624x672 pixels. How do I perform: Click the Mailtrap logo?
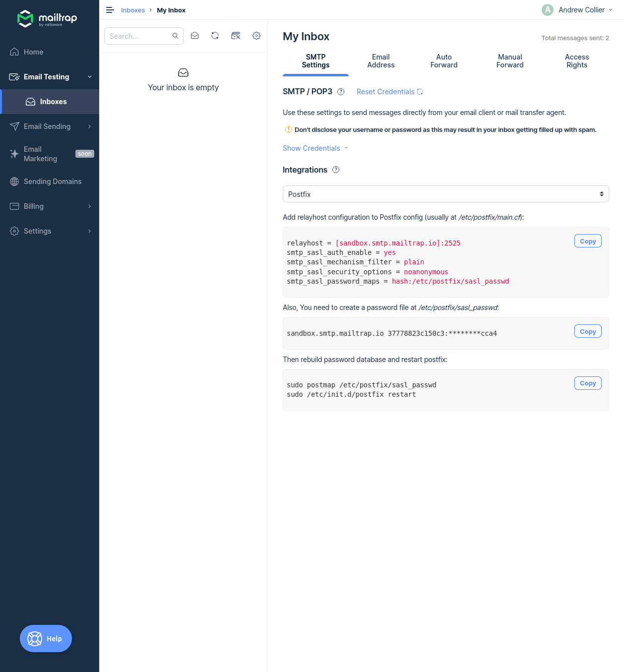[47, 19]
